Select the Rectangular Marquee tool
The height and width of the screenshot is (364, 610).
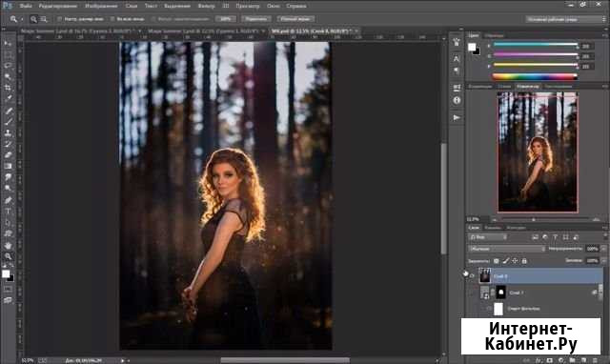coord(8,54)
